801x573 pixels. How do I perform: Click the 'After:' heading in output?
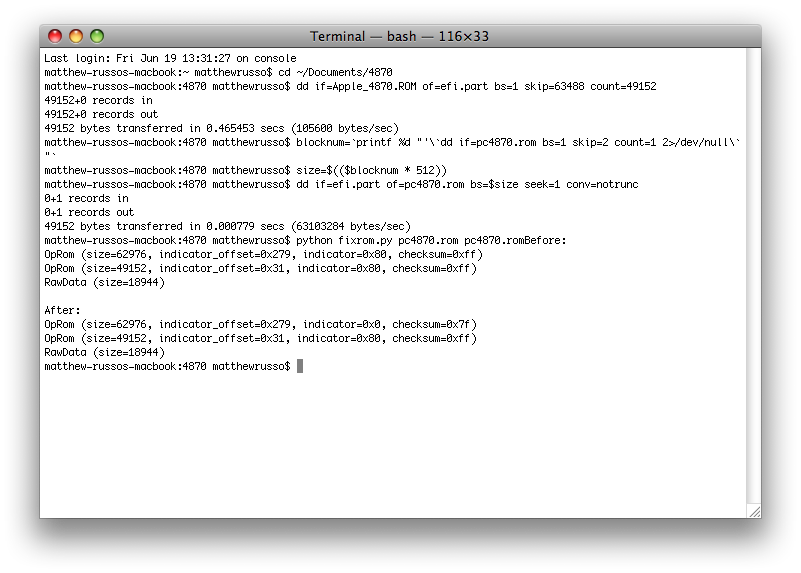click(62, 310)
